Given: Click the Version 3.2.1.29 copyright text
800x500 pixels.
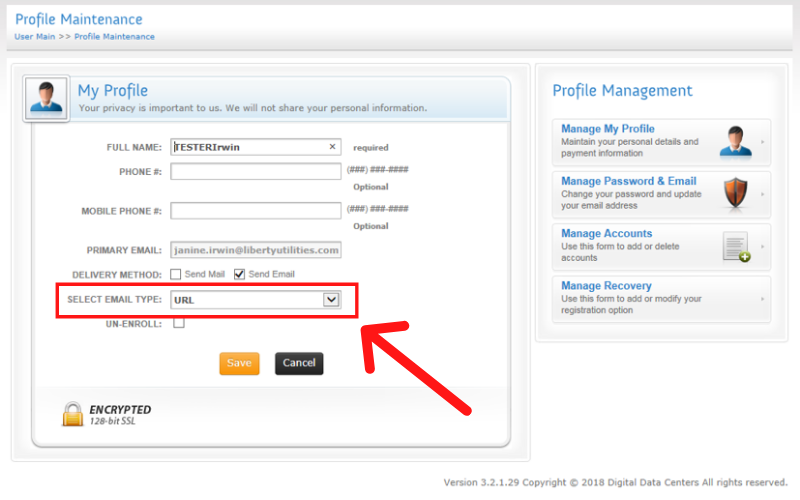Looking at the screenshot, I should point(615,482).
